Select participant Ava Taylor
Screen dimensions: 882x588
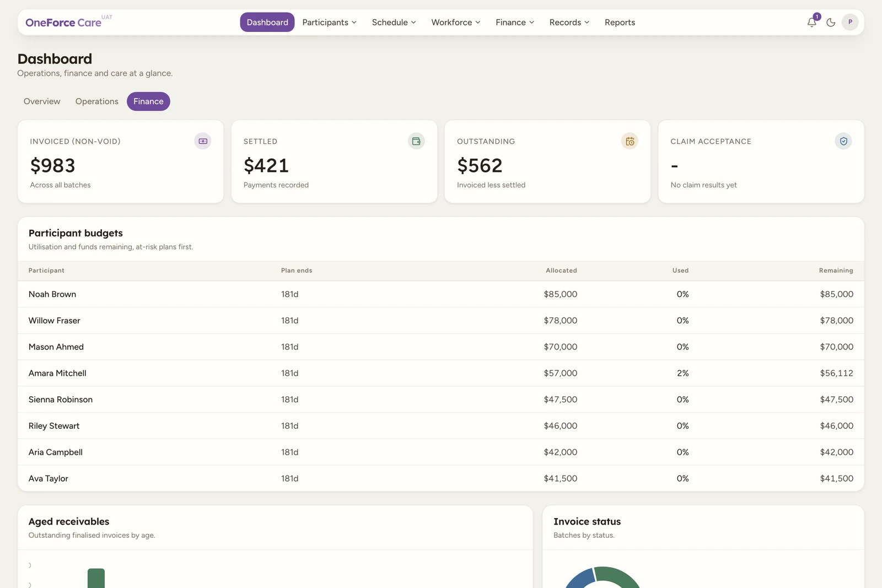[49, 478]
